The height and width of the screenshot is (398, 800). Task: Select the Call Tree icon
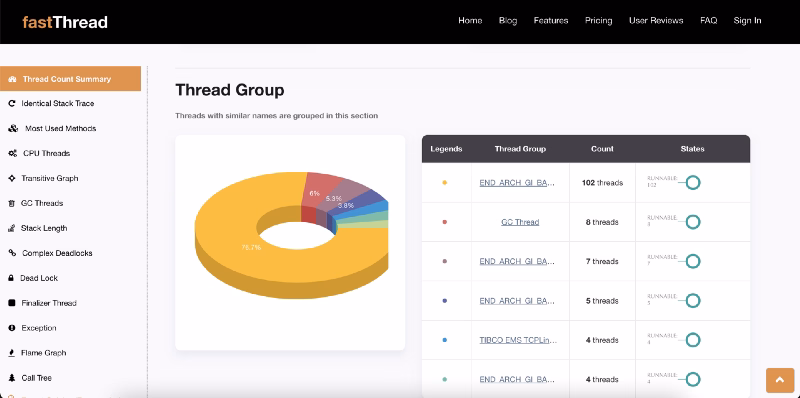click(12, 378)
